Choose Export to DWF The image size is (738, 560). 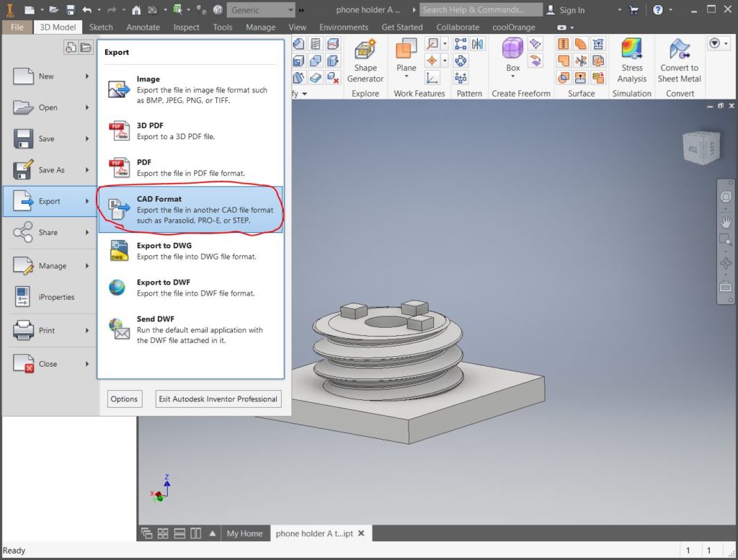[x=190, y=288]
